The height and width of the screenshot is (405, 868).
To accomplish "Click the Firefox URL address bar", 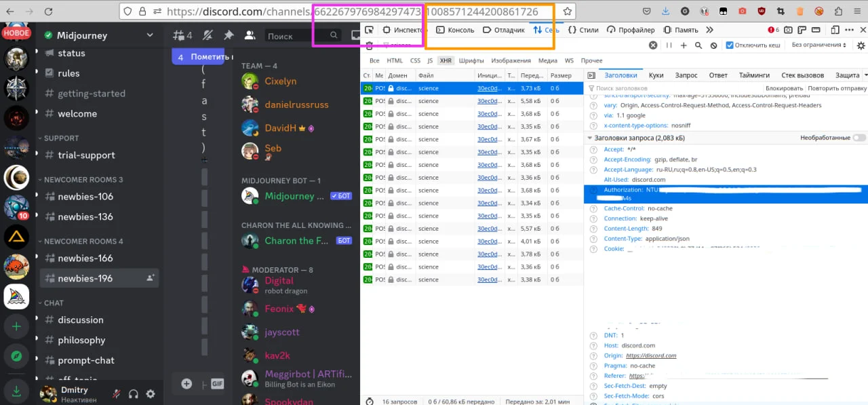I will [x=346, y=12].
